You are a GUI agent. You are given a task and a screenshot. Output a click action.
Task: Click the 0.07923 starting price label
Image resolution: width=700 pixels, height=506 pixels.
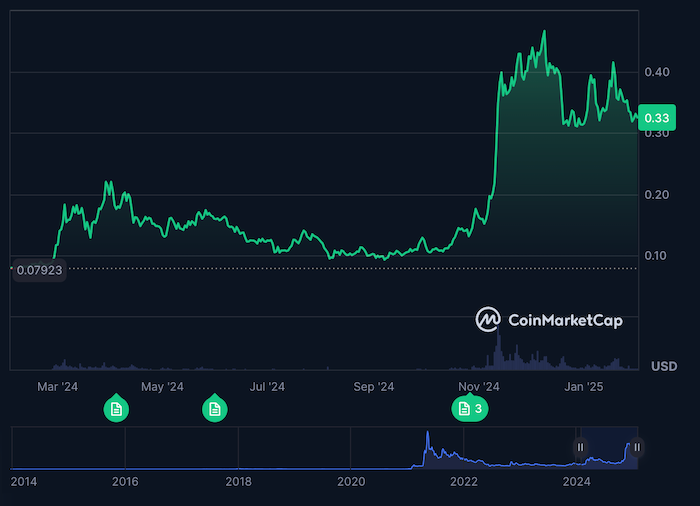pos(38,268)
